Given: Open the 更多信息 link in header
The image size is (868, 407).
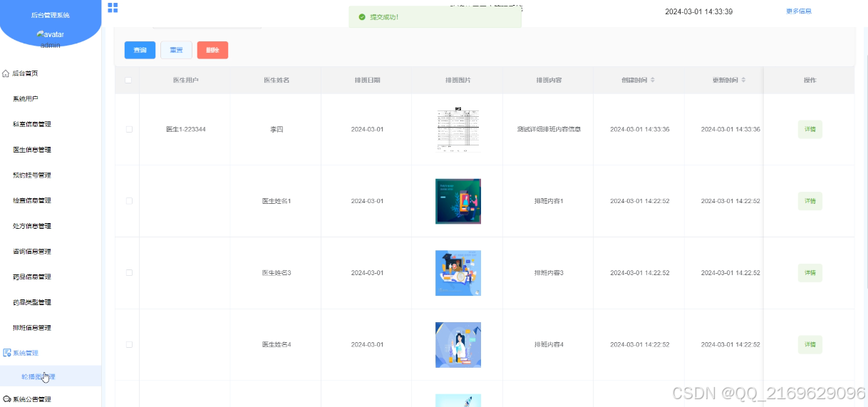Looking at the screenshot, I should [x=798, y=11].
